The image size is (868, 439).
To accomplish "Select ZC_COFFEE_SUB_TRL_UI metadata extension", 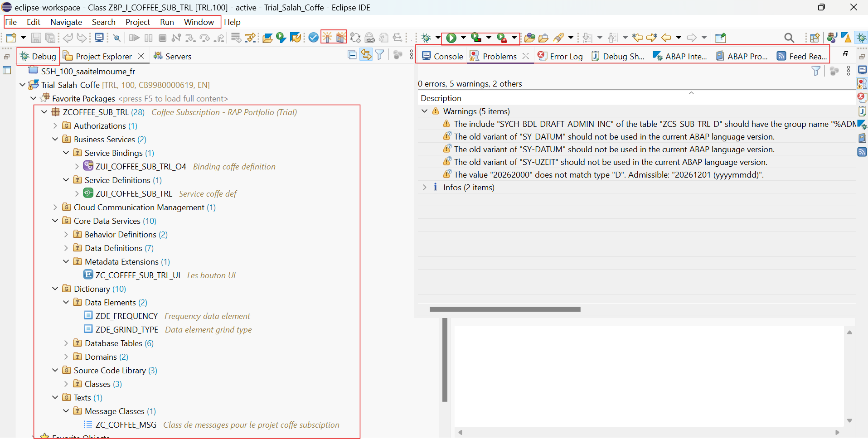I will (138, 275).
